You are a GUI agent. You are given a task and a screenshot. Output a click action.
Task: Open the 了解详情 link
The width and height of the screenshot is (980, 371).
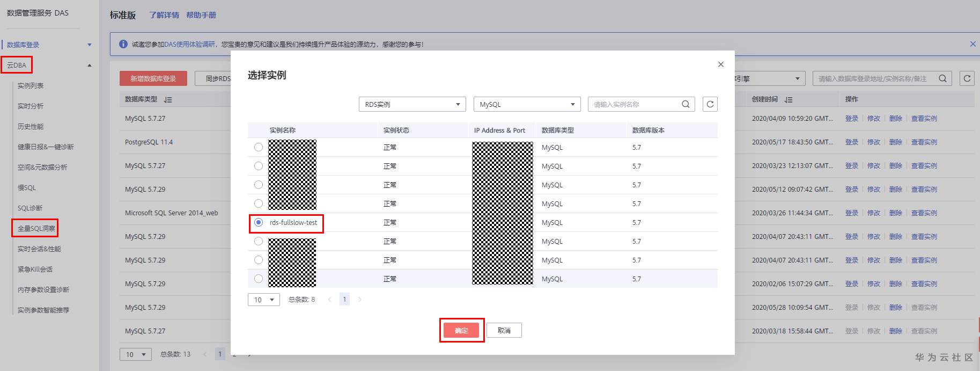pos(164,15)
